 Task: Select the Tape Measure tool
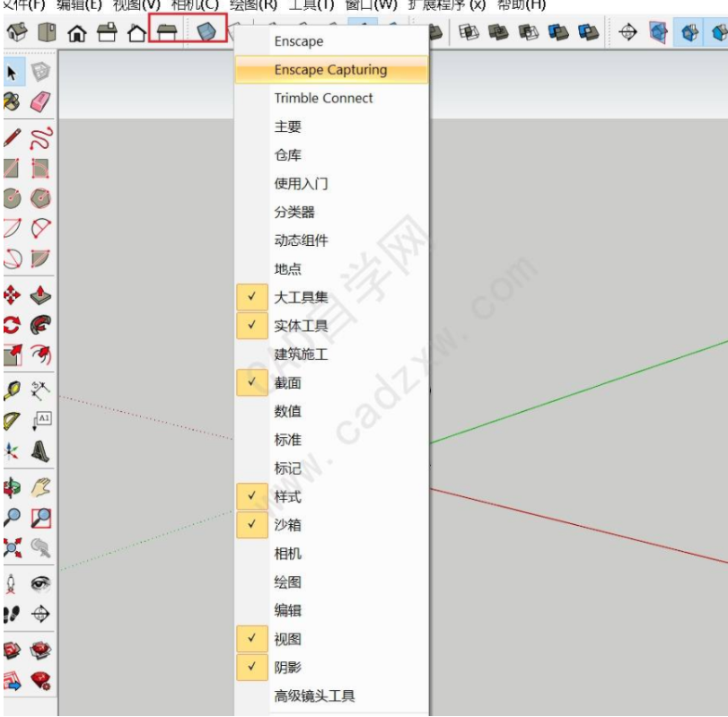pyautogui.click(x=12, y=391)
